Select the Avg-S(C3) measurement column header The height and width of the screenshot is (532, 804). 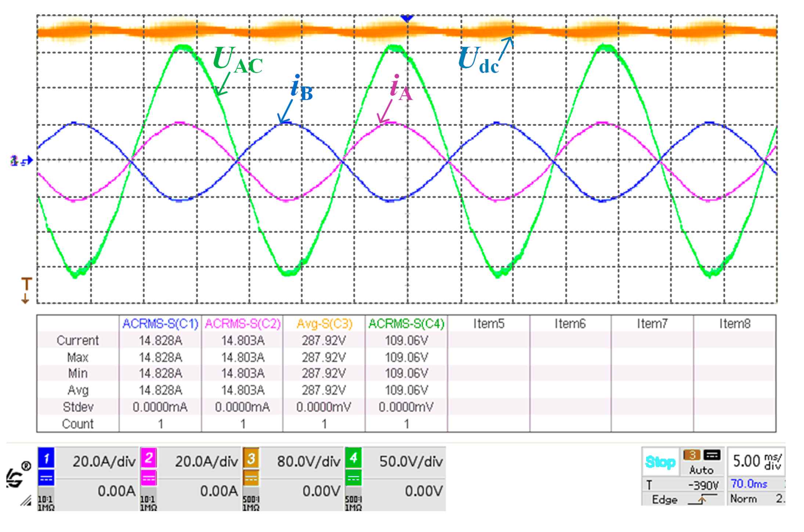tap(324, 324)
